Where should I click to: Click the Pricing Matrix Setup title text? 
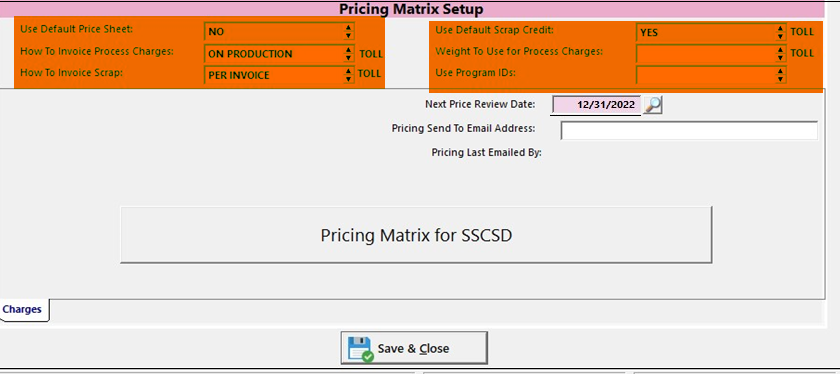(411, 9)
